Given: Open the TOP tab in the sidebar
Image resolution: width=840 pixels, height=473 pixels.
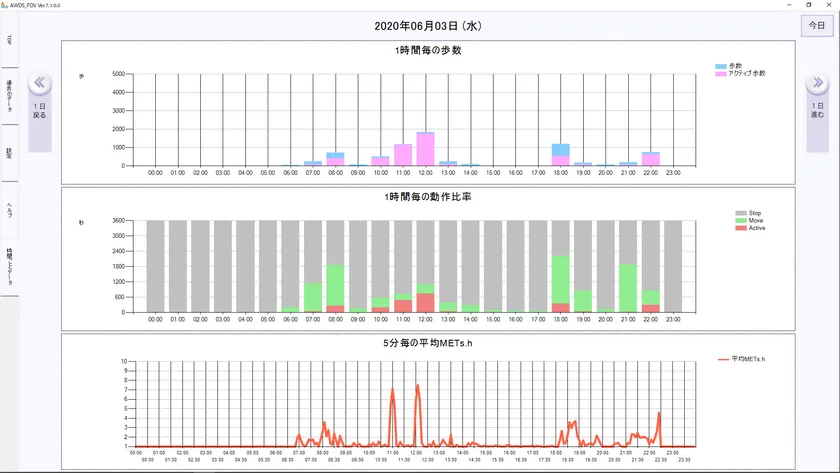Looking at the screenshot, I should pyautogui.click(x=9, y=40).
